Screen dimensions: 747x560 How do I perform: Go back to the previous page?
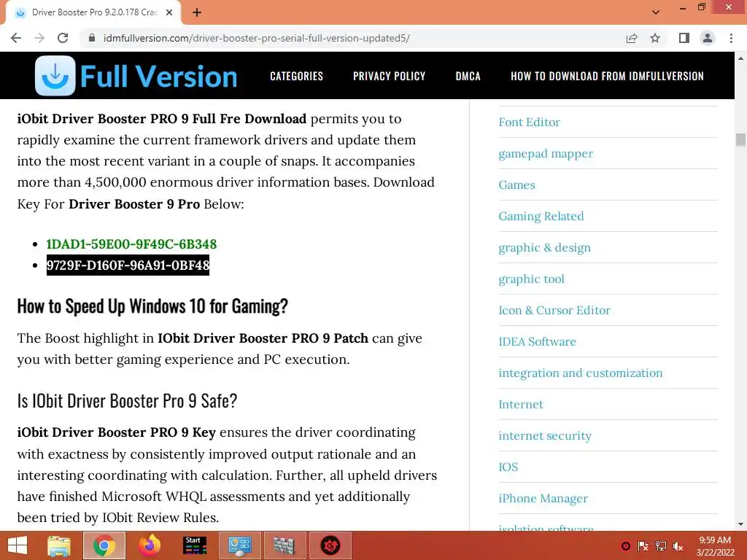[16, 38]
